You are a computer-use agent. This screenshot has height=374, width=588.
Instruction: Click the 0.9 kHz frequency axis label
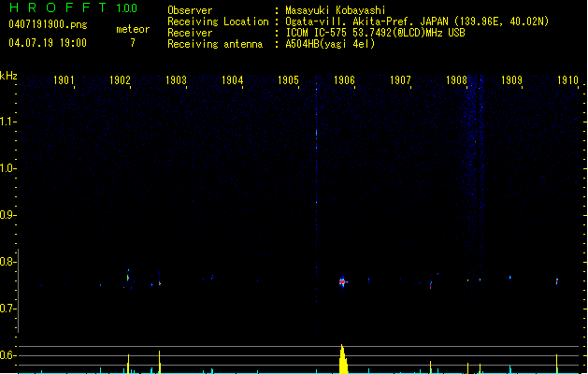(7, 215)
